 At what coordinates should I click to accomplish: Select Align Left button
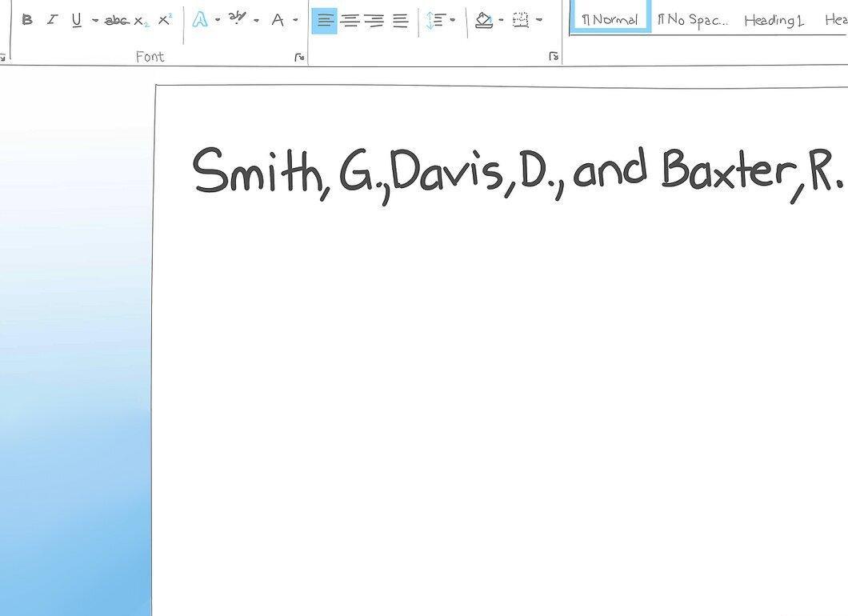pyautogui.click(x=325, y=21)
